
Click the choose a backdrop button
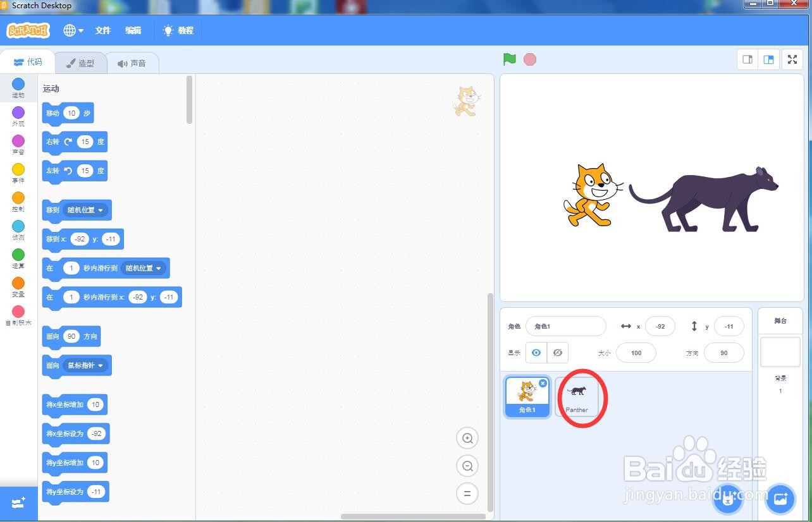point(780,500)
